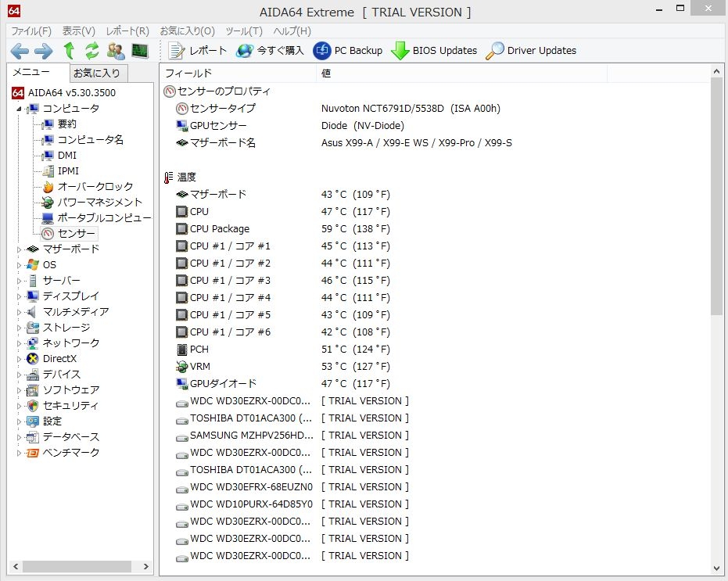Open the ヘルプ(H) menu
This screenshot has height=581, width=728.
point(292,31)
